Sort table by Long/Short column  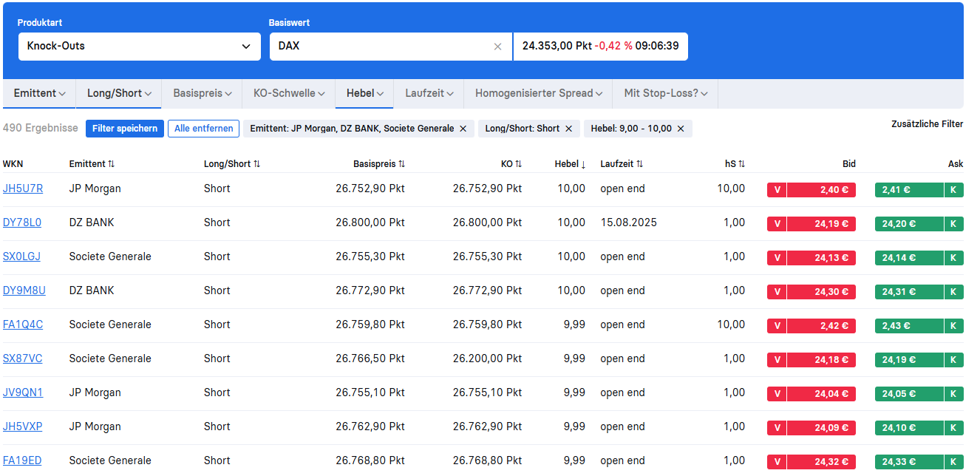pyautogui.click(x=232, y=164)
